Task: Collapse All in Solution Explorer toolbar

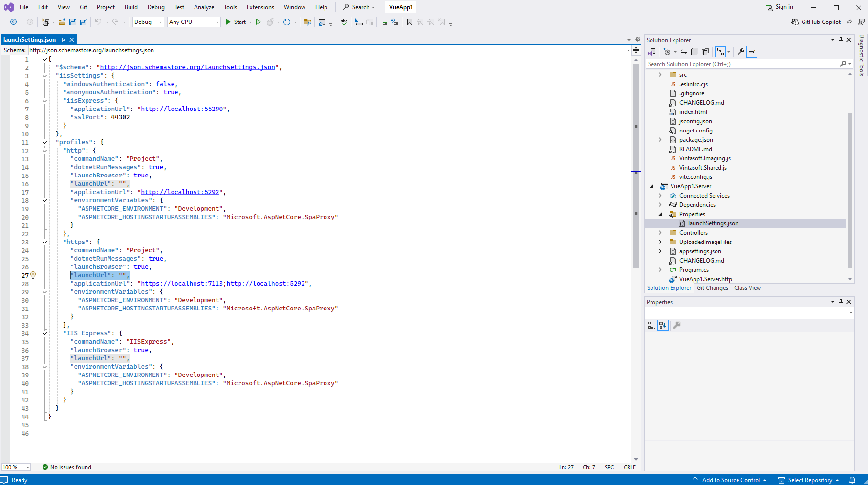Action: (694, 52)
